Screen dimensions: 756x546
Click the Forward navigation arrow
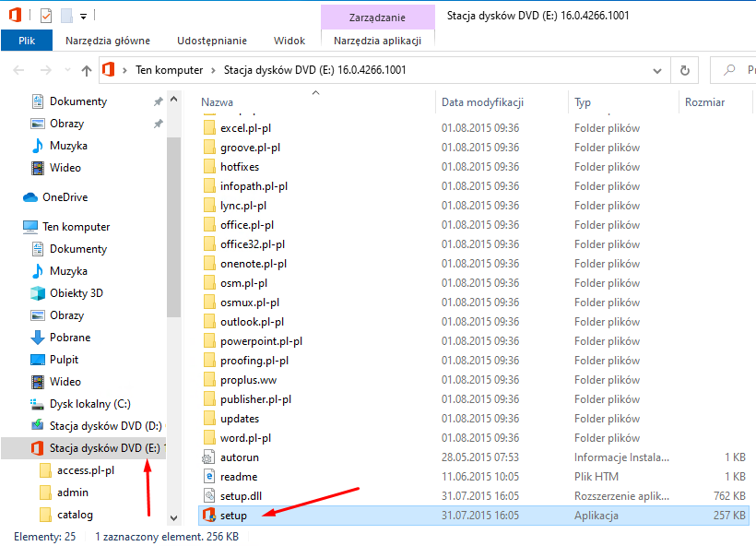pyautogui.click(x=46, y=70)
